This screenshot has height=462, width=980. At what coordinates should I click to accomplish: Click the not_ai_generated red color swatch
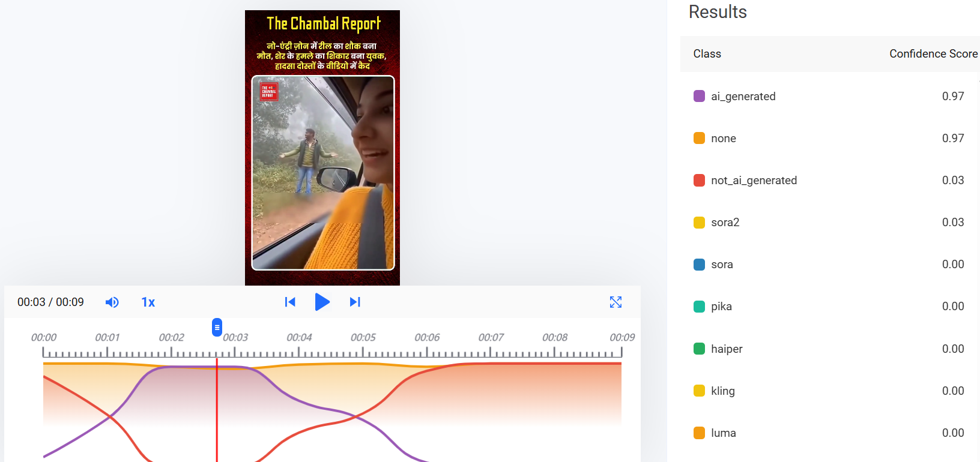699,181
